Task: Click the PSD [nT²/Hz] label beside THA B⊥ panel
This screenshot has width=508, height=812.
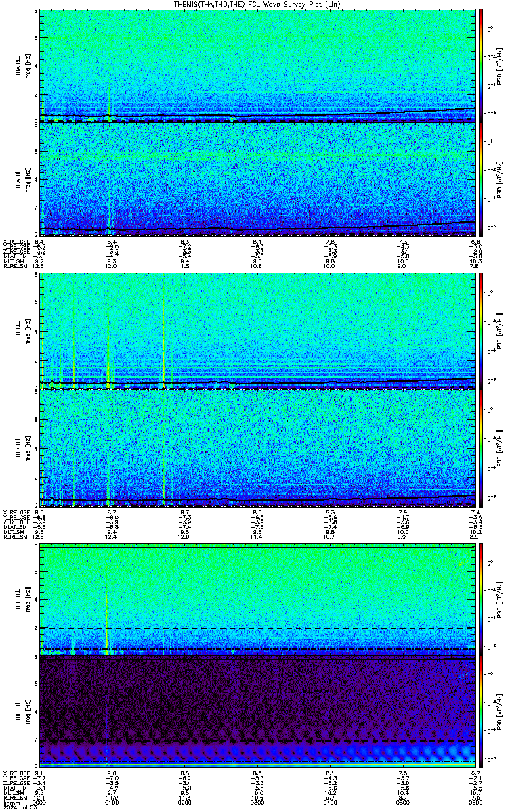Action: click(x=499, y=66)
